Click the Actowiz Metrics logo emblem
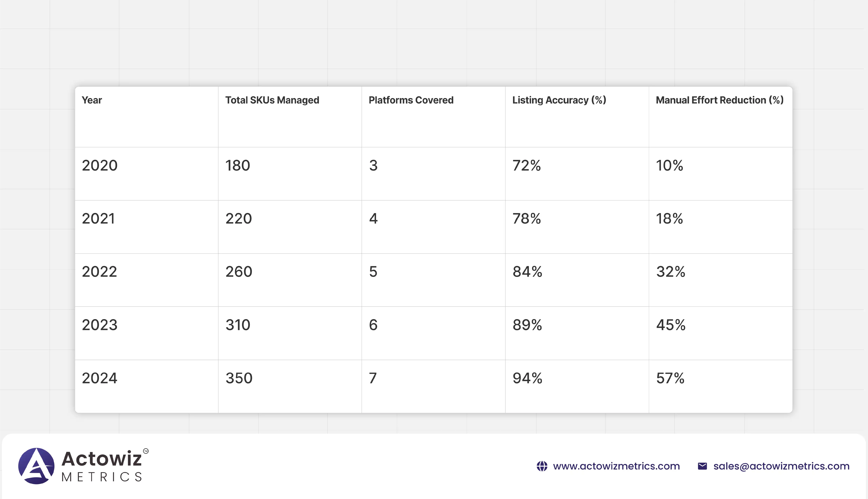 click(36, 466)
